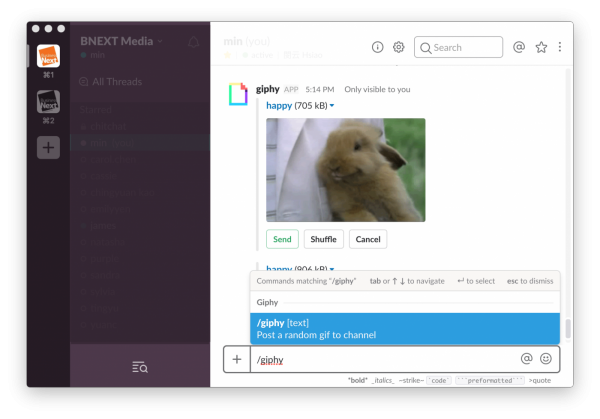Add a new workspace with plus button

click(x=48, y=147)
